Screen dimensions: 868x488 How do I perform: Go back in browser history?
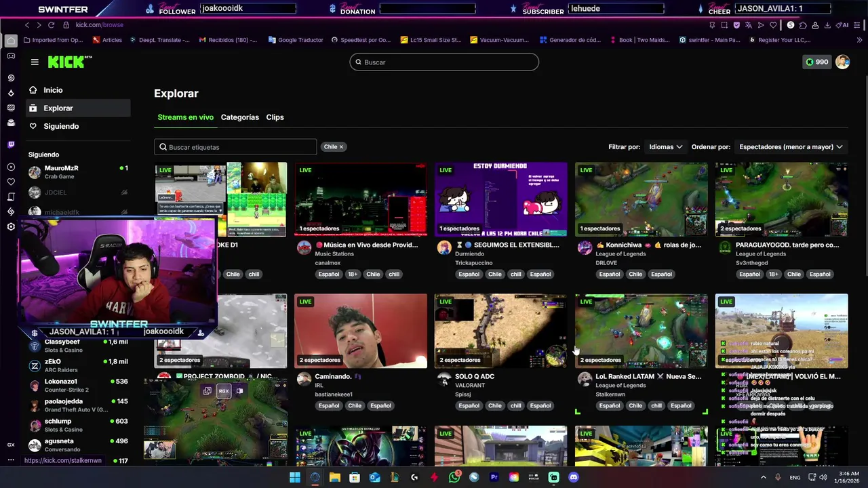click(x=27, y=25)
